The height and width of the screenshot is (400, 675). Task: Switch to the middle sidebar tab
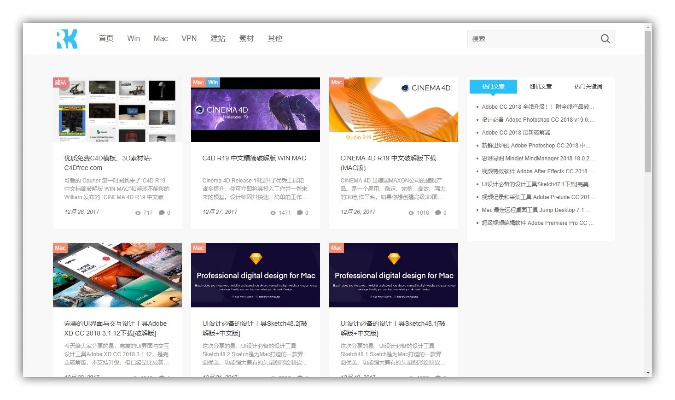[541, 87]
